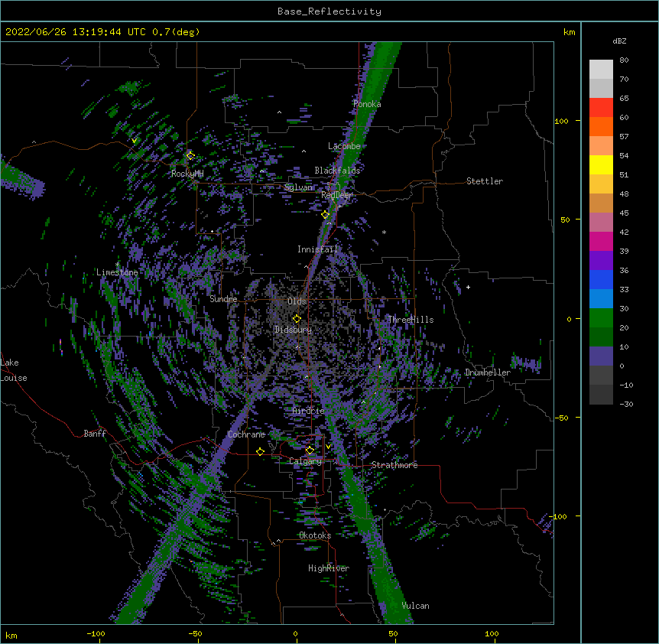The height and width of the screenshot is (644, 659).
Task: Click the Didsbury label
Action: (294, 330)
